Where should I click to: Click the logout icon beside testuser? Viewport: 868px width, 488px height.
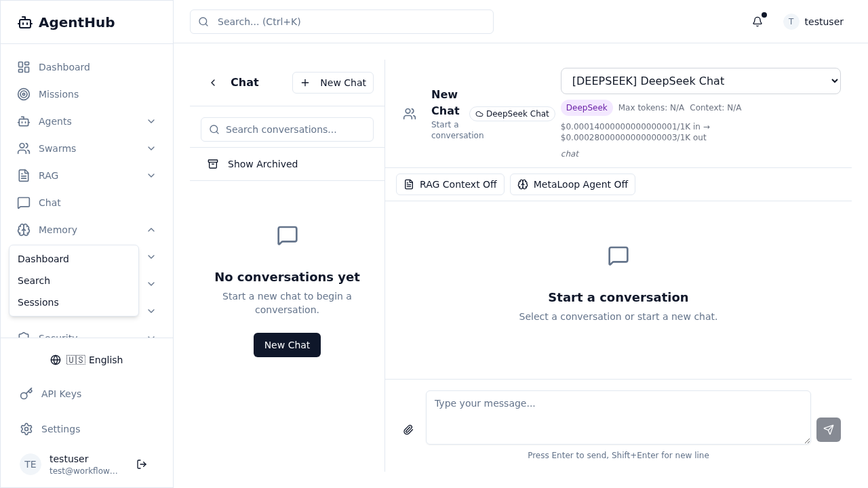click(x=142, y=464)
